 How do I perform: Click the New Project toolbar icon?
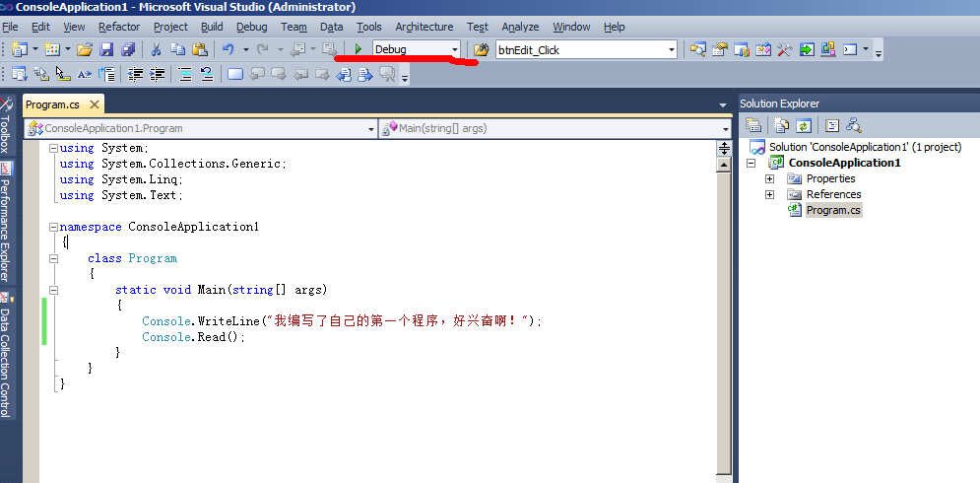pyautogui.click(x=20, y=49)
